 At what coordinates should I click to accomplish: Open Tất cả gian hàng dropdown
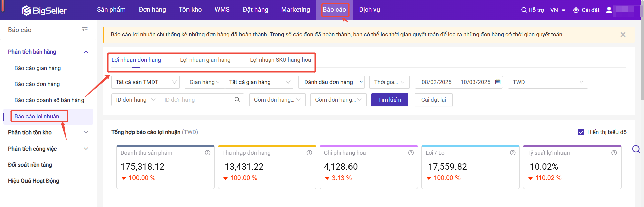pyautogui.click(x=259, y=82)
